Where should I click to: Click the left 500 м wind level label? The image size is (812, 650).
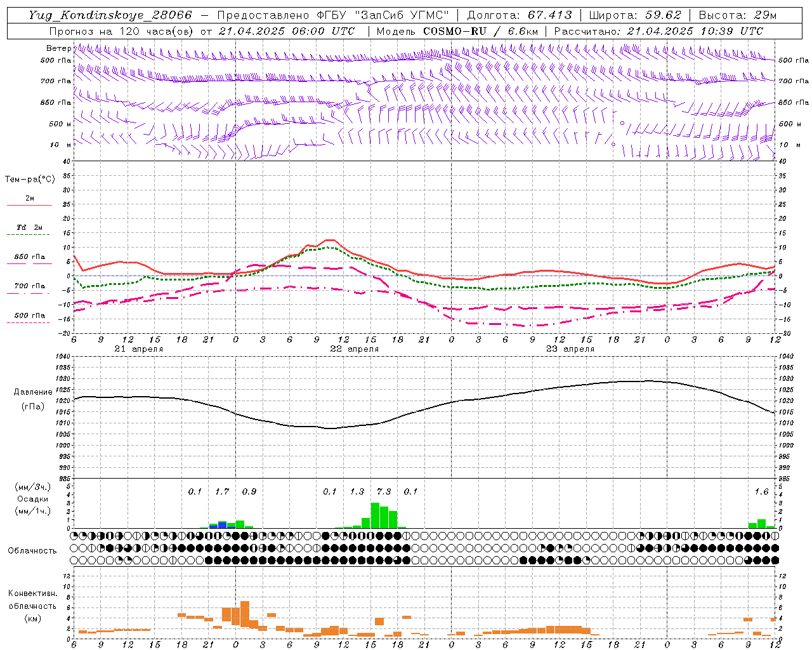point(60,124)
